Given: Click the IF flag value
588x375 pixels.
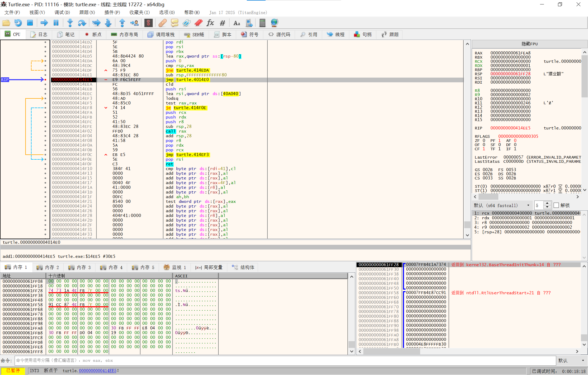Looking at the screenshot, I should pyautogui.click(x=515, y=149).
